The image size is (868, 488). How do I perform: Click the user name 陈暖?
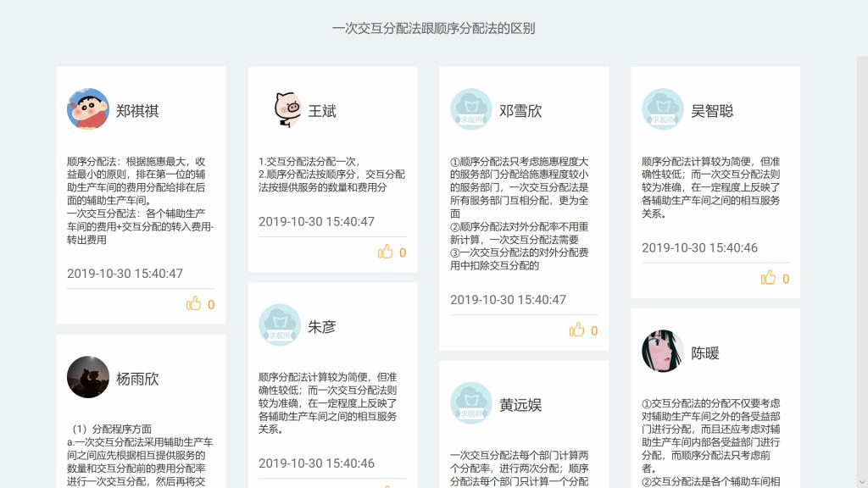click(x=705, y=353)
